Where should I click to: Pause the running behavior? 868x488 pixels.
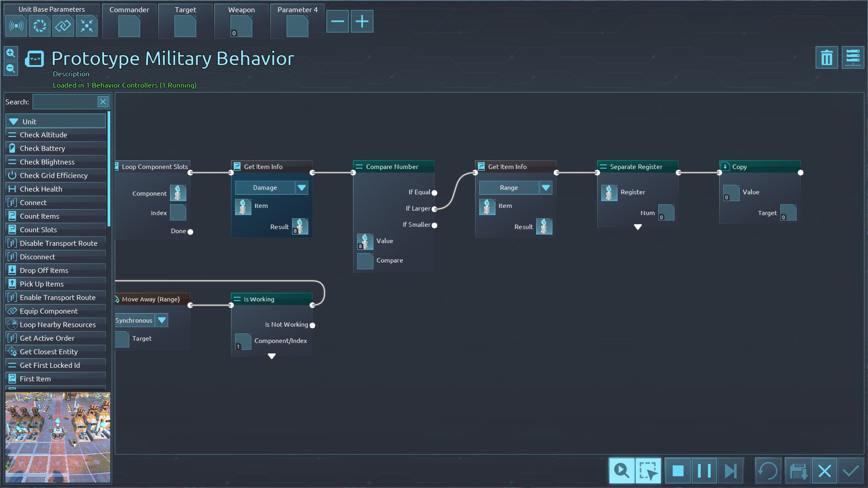pos(704,471)
